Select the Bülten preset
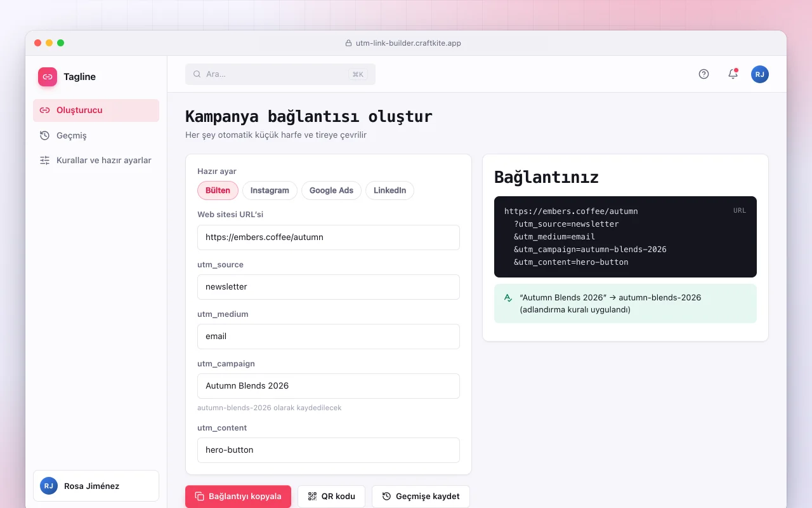 point(218,190)
